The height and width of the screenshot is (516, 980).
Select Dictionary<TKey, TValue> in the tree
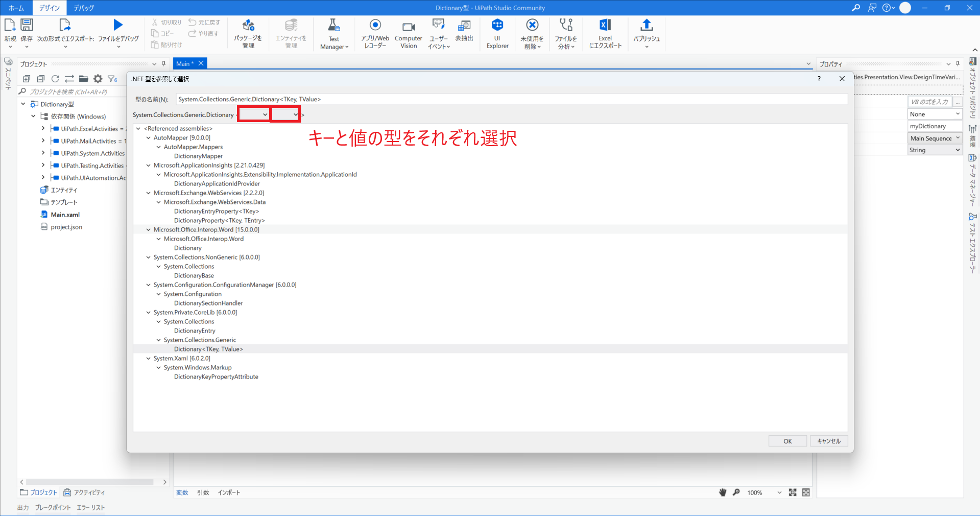tap(208, 349)
